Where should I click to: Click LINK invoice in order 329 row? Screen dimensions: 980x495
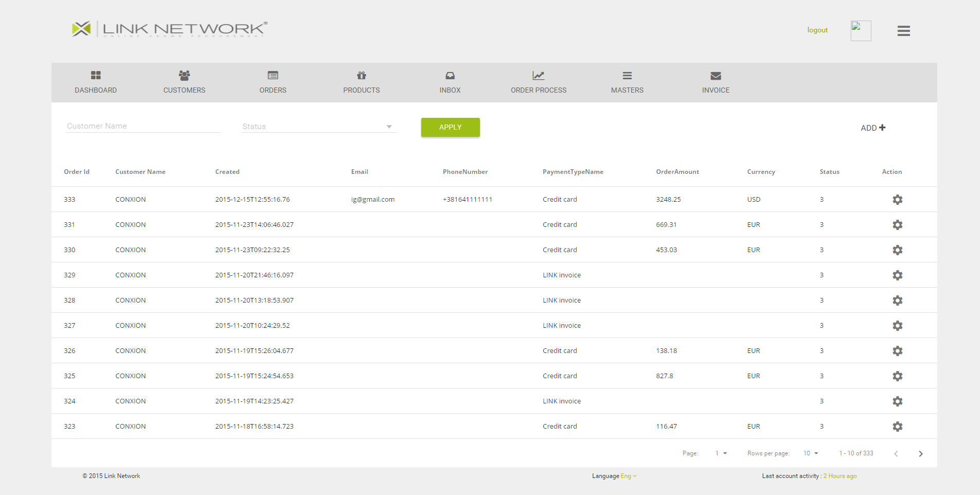coord(562,275)
